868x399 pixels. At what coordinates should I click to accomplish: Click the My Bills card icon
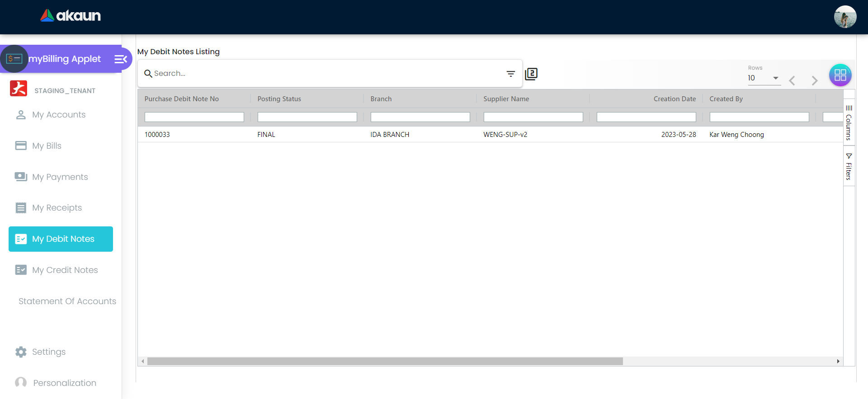[21, 146]
